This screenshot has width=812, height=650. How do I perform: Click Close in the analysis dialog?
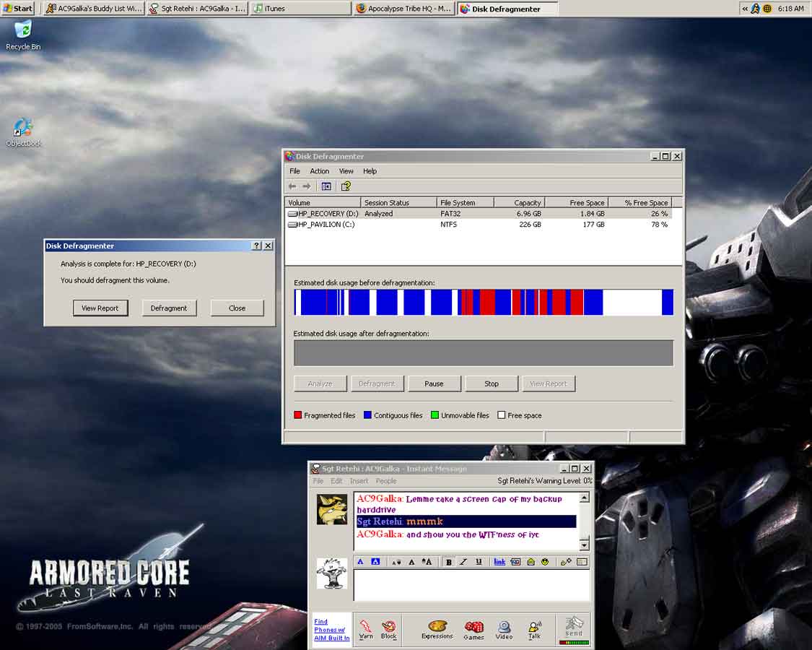[237, 308]
